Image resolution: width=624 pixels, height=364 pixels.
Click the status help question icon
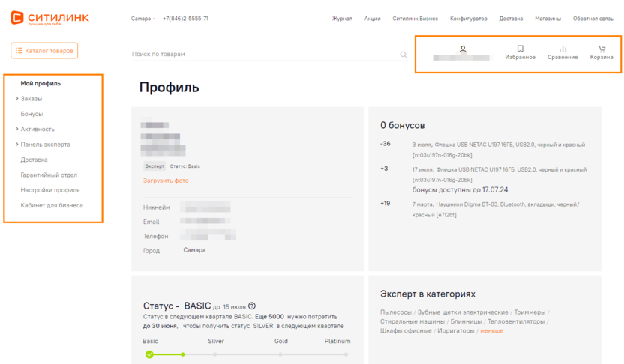[x=252, y=306]
